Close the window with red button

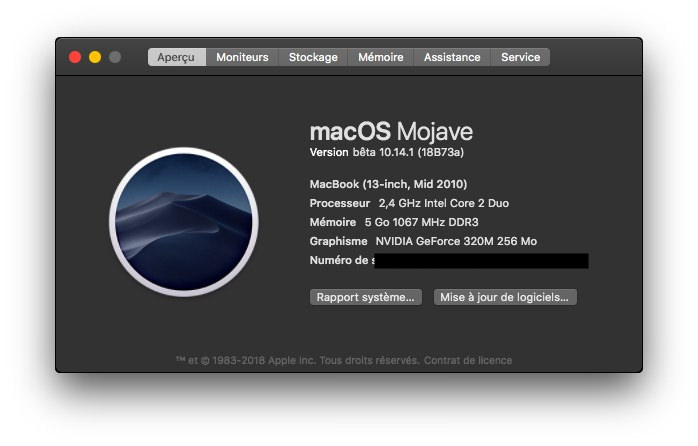75,57
